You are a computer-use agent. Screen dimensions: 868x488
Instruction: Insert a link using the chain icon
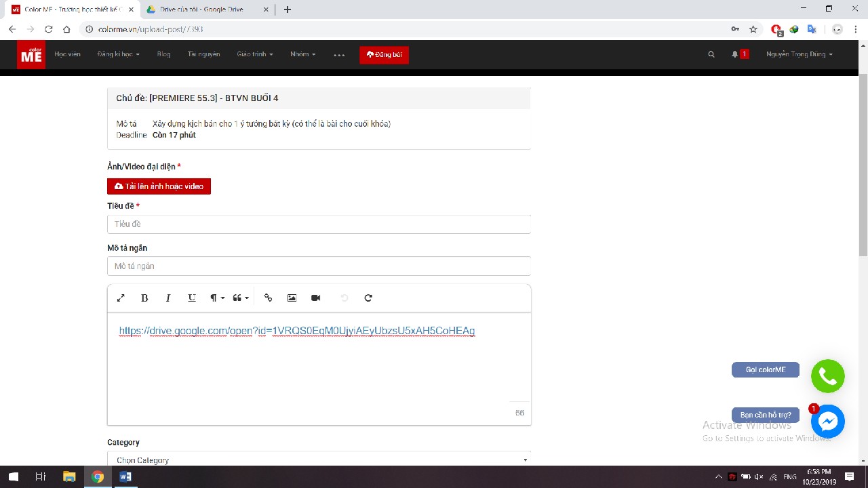pyautogui.click(x=268, y=298)
